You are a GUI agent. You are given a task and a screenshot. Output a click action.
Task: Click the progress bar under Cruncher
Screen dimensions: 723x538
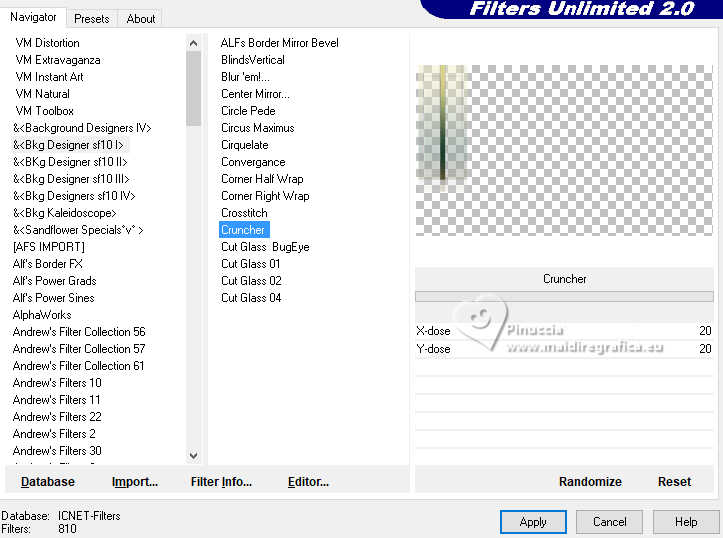click(x=564, y=296)
